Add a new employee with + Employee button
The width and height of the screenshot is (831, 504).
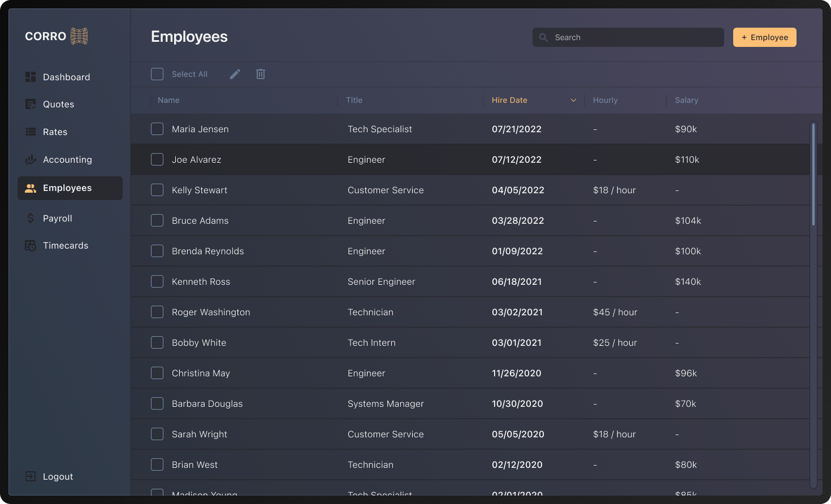click(764, 37)
